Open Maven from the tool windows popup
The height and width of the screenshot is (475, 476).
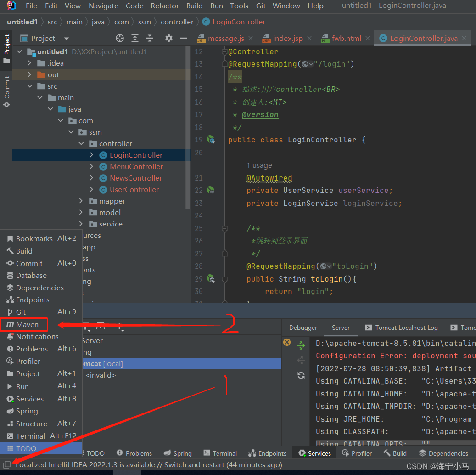coord(24,325)
